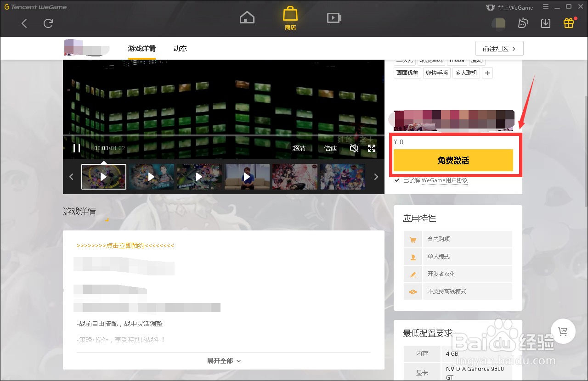Click the offline icon beside 不支持离线模式
The image size is (588, 381).
[x=413, y=291]
